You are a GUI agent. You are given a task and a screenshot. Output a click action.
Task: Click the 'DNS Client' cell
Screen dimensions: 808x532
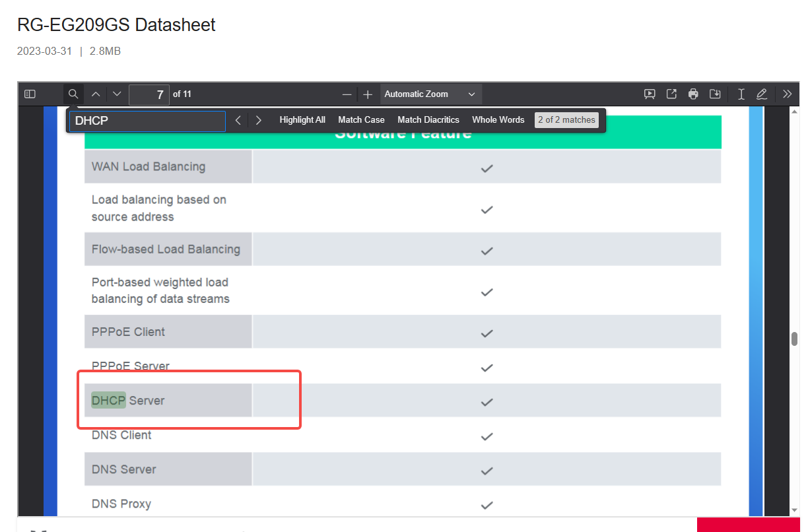click(168, 435)
